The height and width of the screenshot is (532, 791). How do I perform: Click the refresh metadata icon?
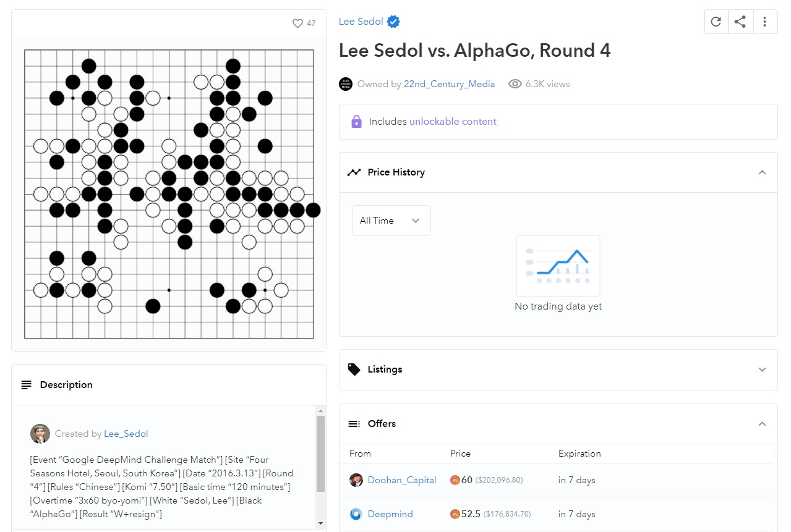tap(716, 22)
